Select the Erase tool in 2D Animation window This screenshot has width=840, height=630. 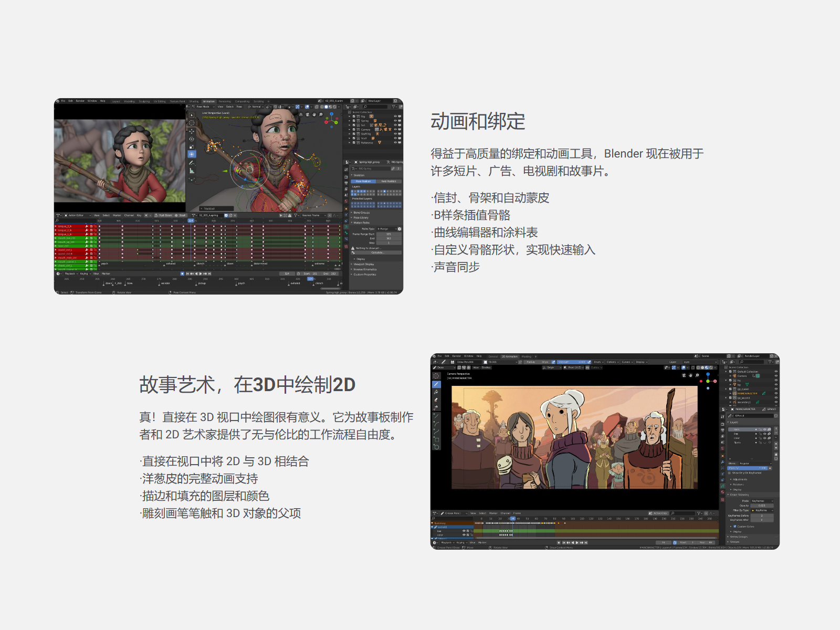[x=436, y=400]
